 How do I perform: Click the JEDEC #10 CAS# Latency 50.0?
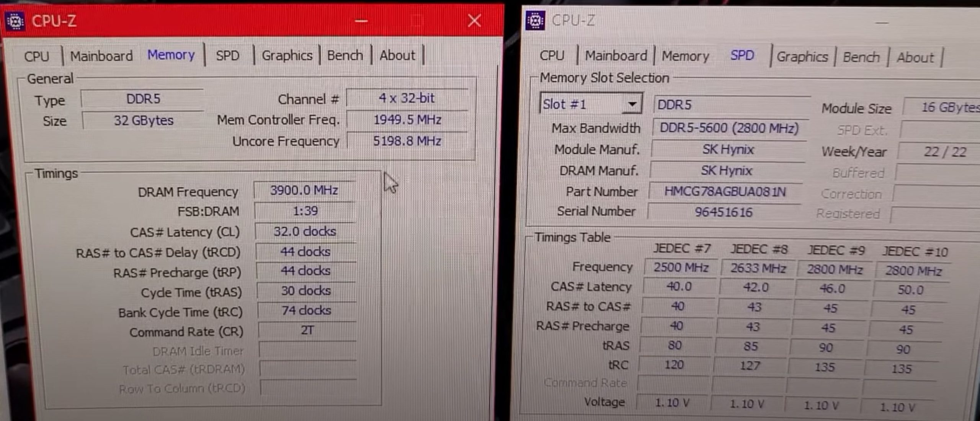910,290
